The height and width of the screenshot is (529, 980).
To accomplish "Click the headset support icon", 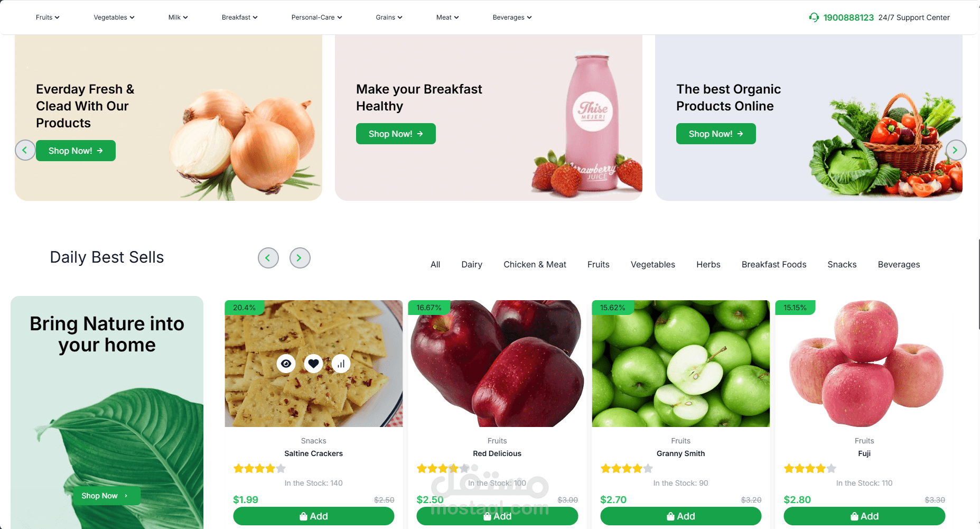I will click(814, 17).
